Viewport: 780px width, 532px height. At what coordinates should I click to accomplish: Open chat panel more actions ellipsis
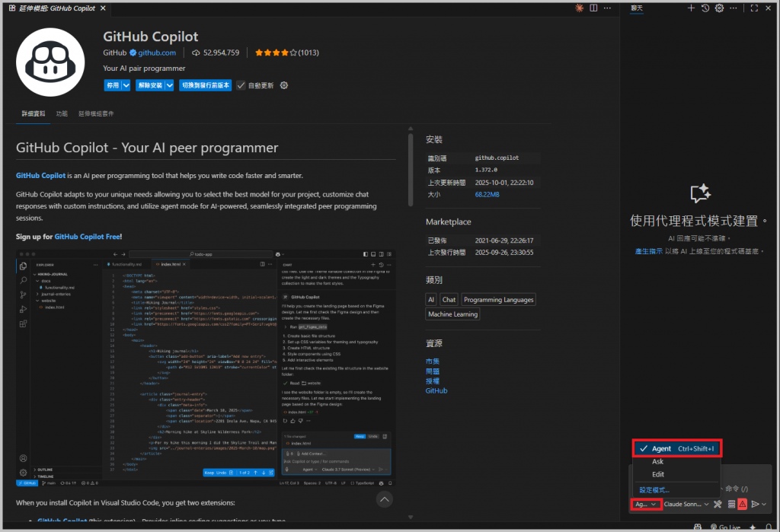(734, 8)
